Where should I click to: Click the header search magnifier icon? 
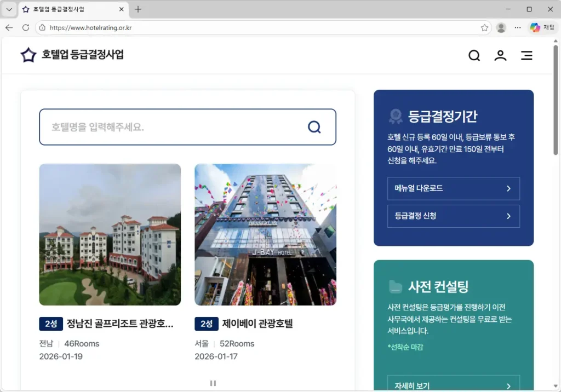coord(474,55)
